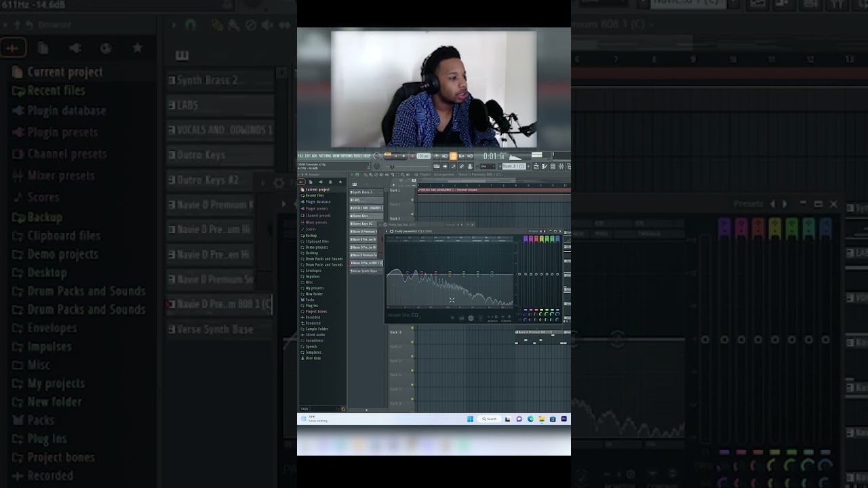Open the FILE menu
868x488 pixels.
point(300,156)
